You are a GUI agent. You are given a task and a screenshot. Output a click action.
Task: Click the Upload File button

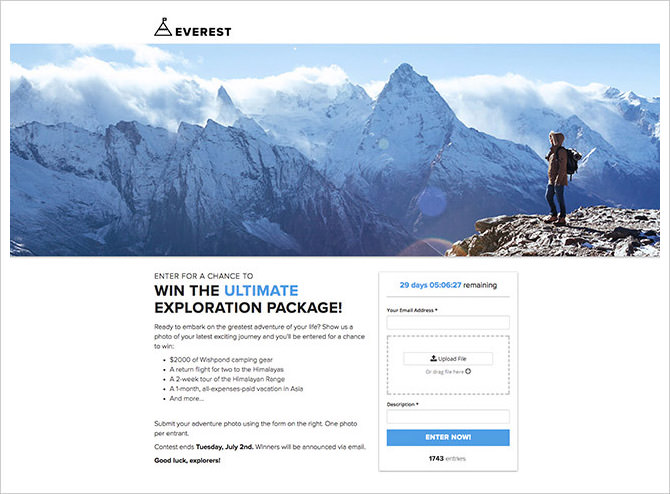[448, 359]
